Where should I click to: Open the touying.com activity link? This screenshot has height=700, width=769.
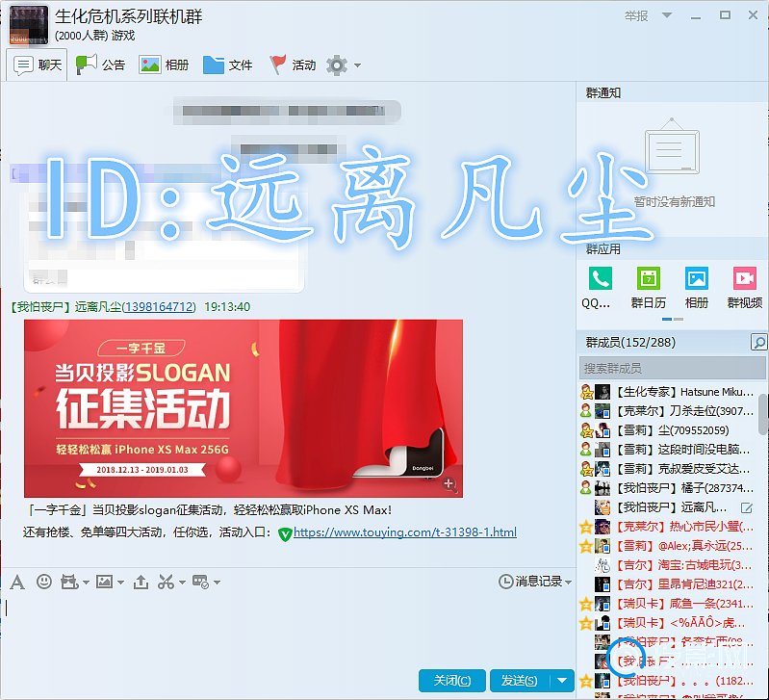point(405,532)
